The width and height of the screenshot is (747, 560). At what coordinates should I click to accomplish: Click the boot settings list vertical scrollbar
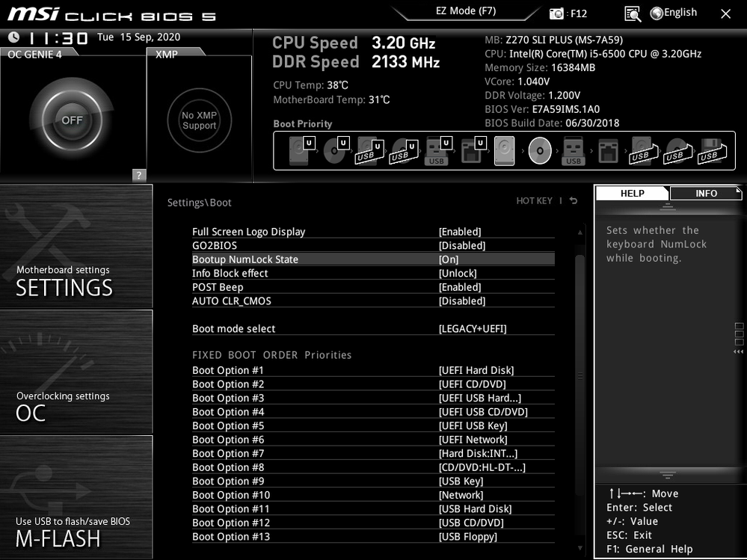pyautogui.click(x=580, y=314)
